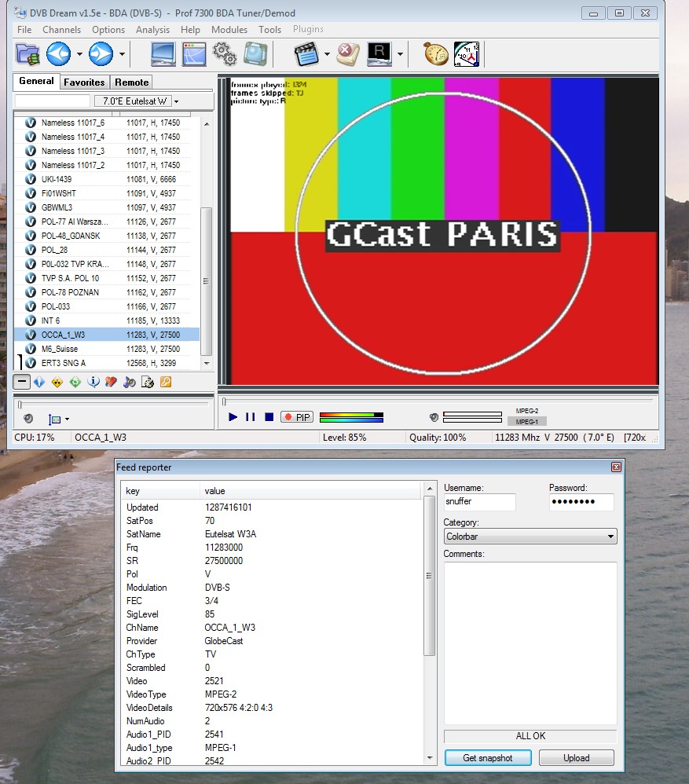Click the blue diamond icon below channel list
The width and height of the screenshot is (689, 784).
(x=39, y=382)
